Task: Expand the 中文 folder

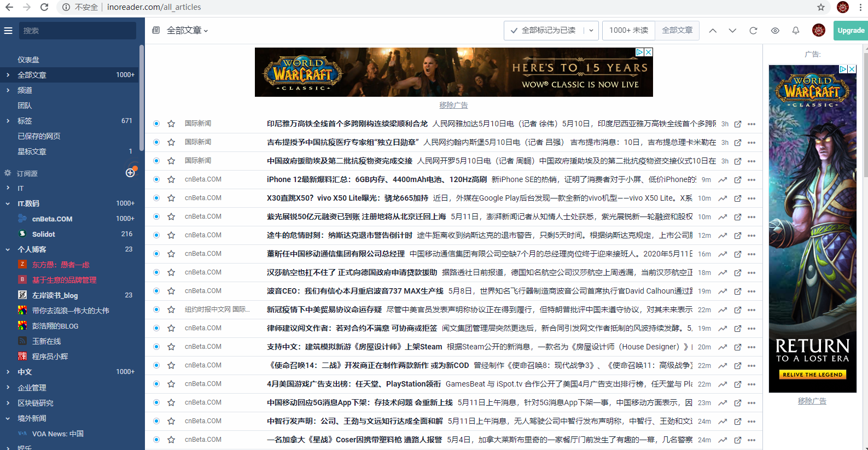Action: pos(8,372)
